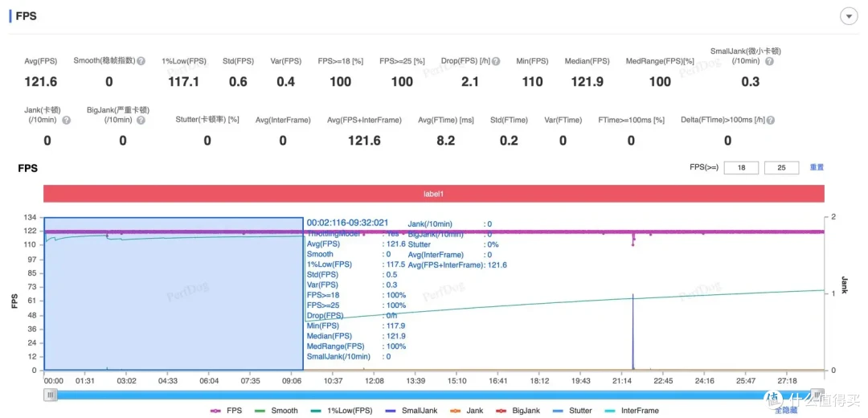Click the FPS threshold input showing 25
Viewport: 868px width, 418px height.
(x=781, y=168)
